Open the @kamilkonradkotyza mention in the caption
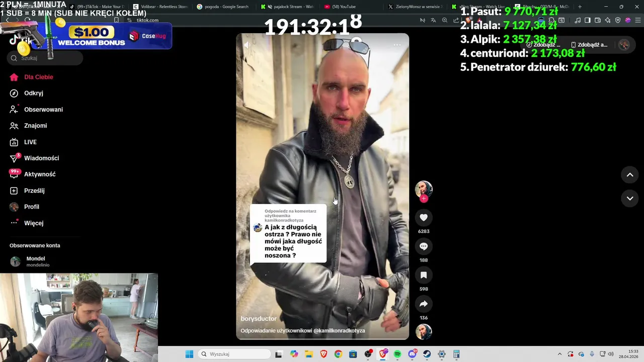644x362 pixels. click(x=339, y=331)
